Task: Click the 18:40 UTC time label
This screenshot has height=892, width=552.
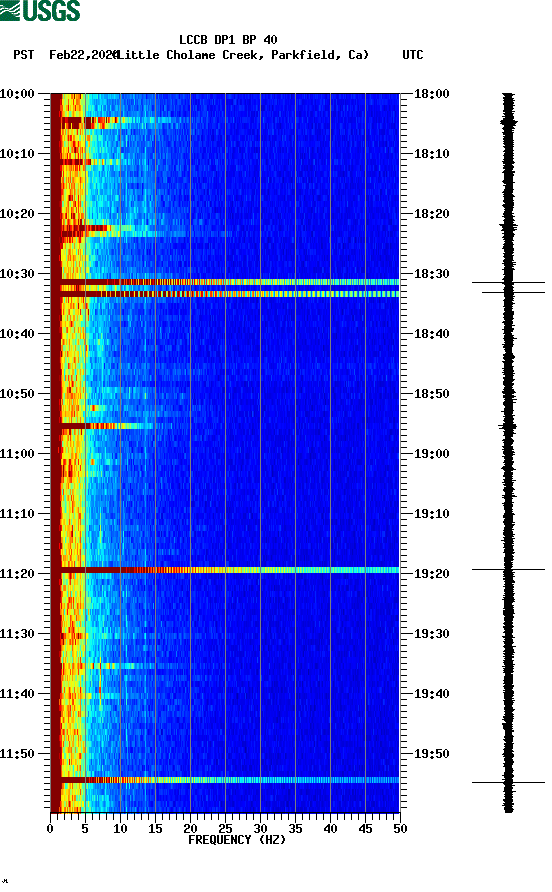Action: 432,334
